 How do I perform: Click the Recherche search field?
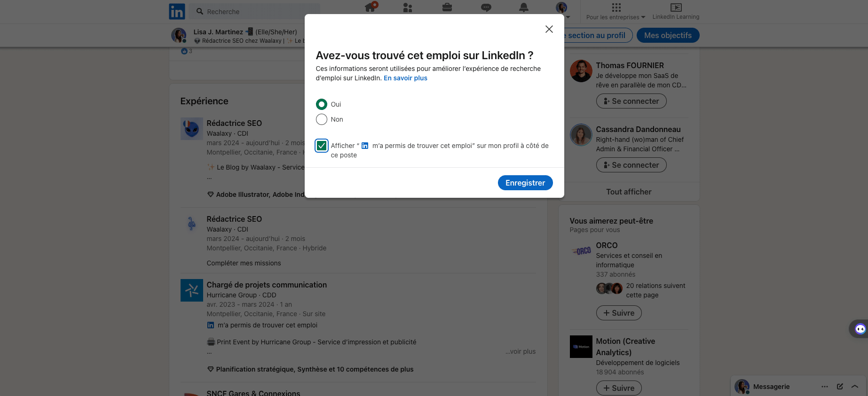[x=255, y=11]
